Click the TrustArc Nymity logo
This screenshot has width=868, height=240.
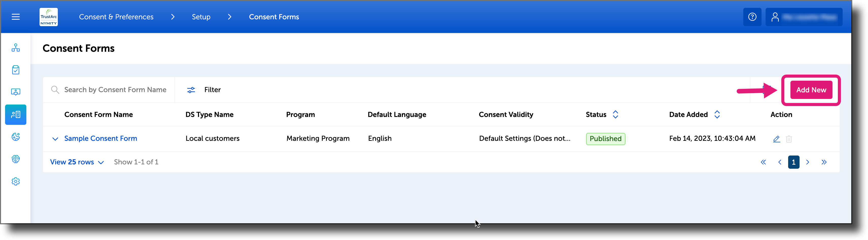(48, 16)
